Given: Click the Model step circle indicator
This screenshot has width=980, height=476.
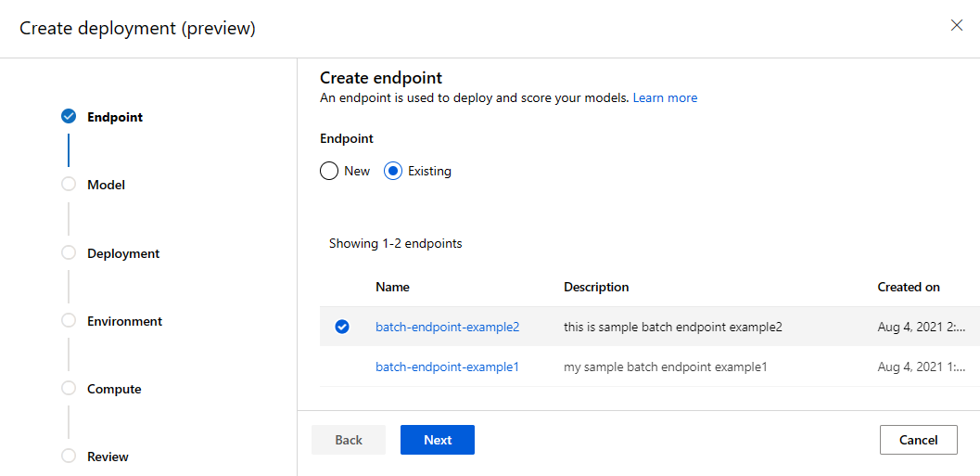Looking at the screenshot, I should pos(68,185).
